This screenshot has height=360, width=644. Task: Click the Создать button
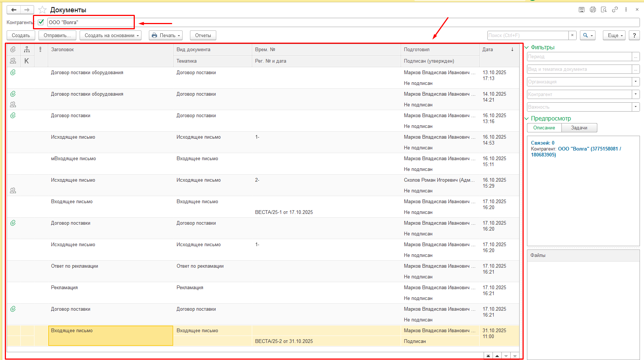(x=21, y=35)
